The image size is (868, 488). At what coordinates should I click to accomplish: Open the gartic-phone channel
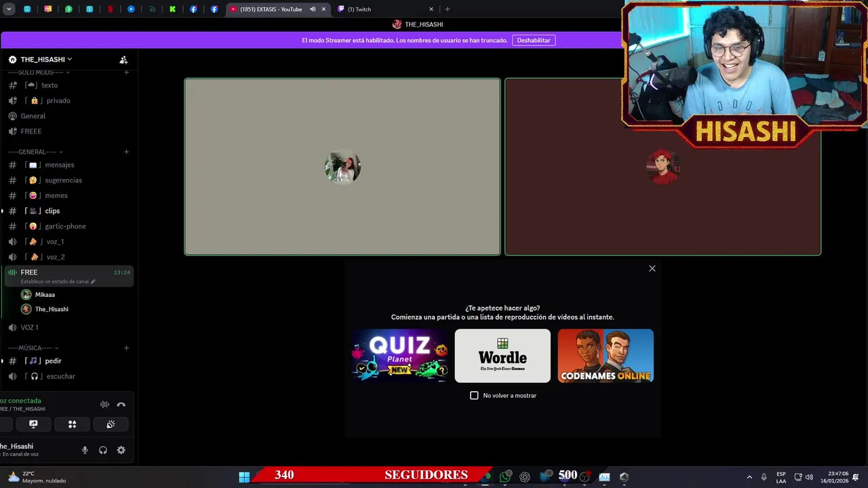click(x=68, y=226)
